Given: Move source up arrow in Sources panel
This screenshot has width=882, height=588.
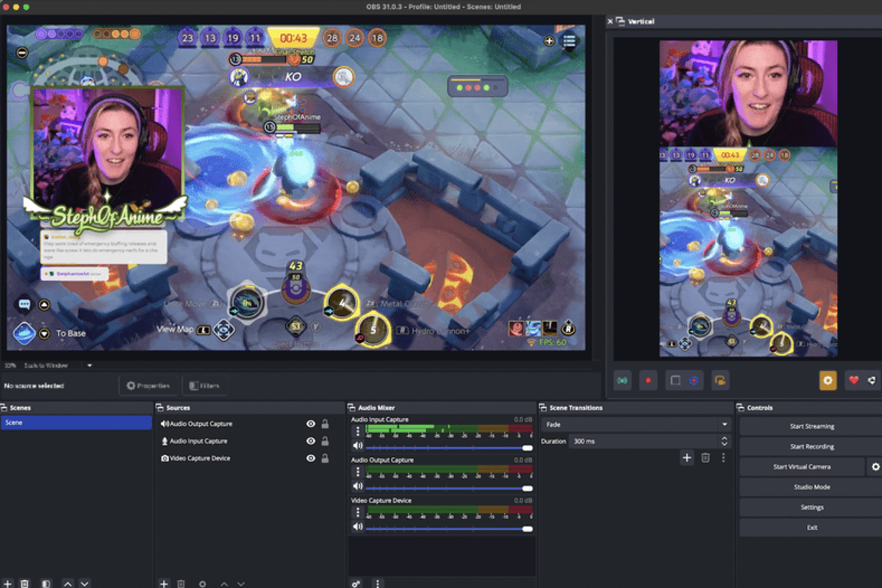Looking at the screenshot, I should pos(224,584).
